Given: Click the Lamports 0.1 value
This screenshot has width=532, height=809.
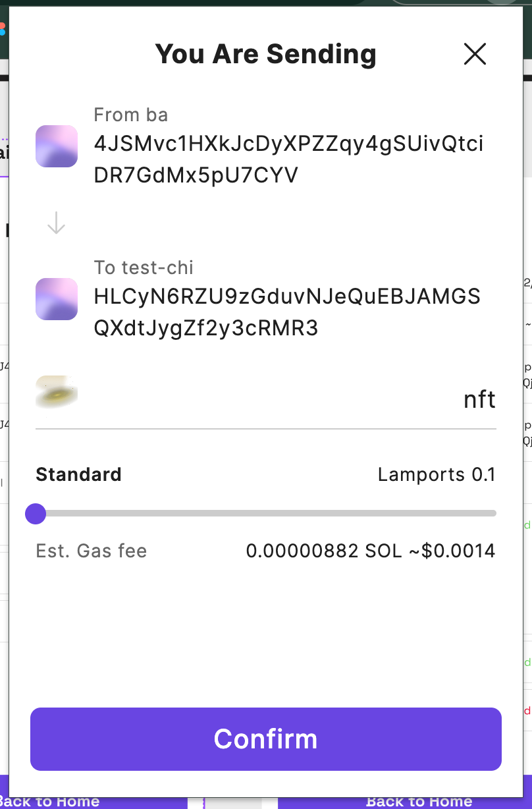Looking at the screenshot, I should pos(437,474).
